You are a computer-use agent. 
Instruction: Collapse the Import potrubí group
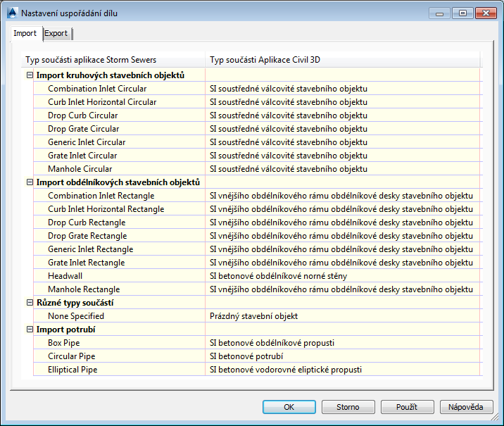[30, 330]
